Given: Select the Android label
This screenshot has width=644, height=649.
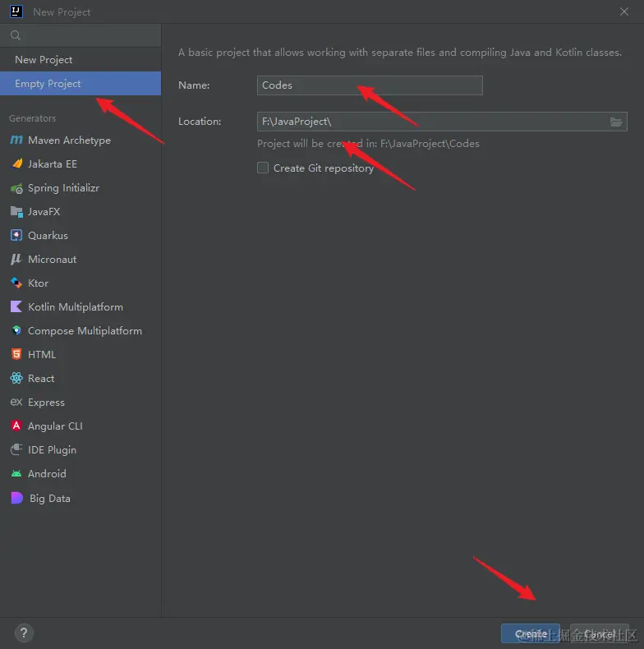Looking at the screenshot, I should (47, 473).
